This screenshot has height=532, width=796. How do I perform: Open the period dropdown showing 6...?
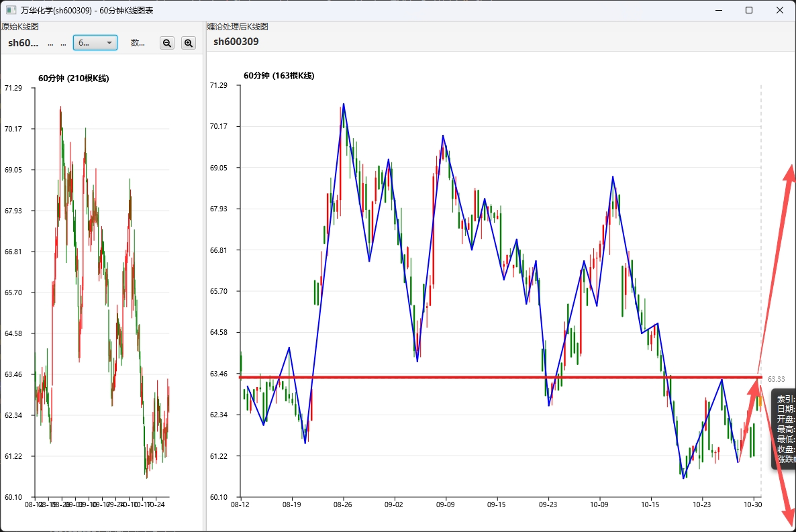[x=95, y=43]
